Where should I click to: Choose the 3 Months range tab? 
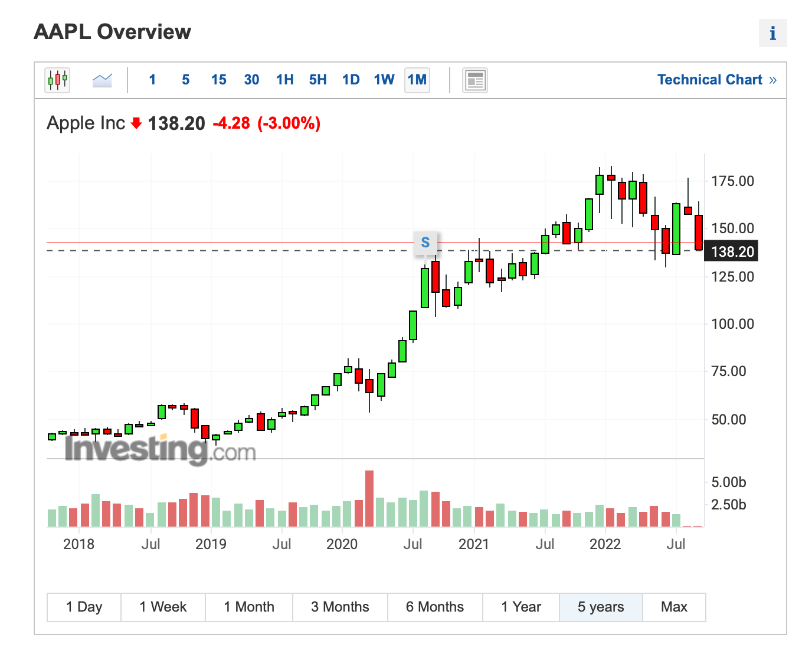click(x=340, y=607)
